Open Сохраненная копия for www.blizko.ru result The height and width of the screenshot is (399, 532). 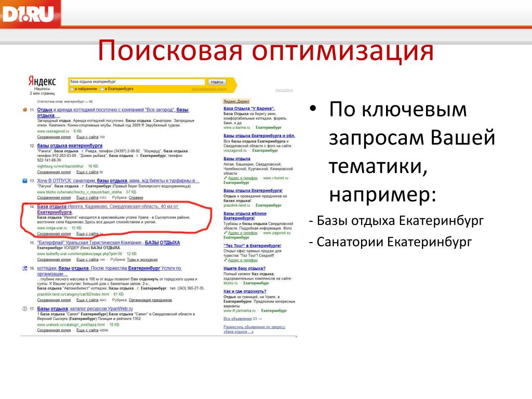pos(54,197)
